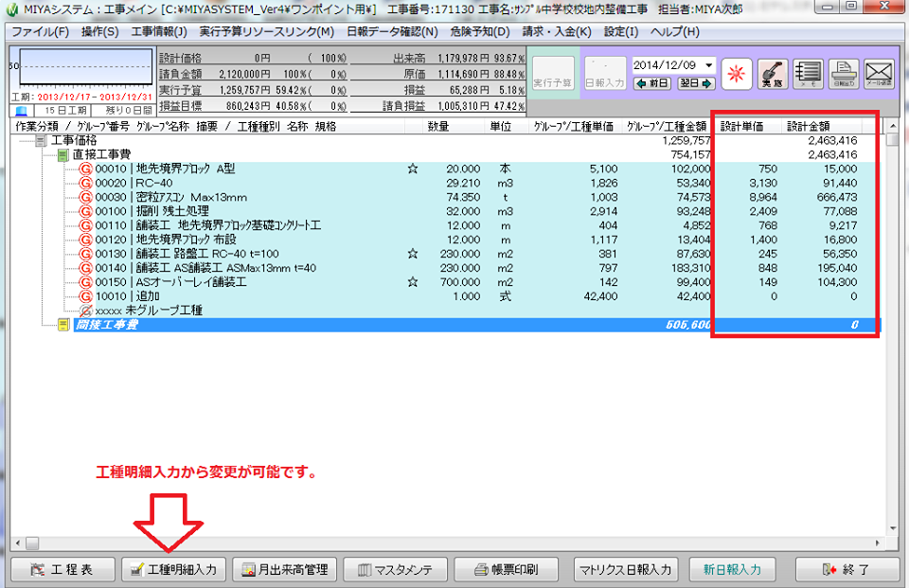The height and width of the screenshot is (588, 909).
Task: Click the 日報入力 toolbar button
Action: [605, 74]
